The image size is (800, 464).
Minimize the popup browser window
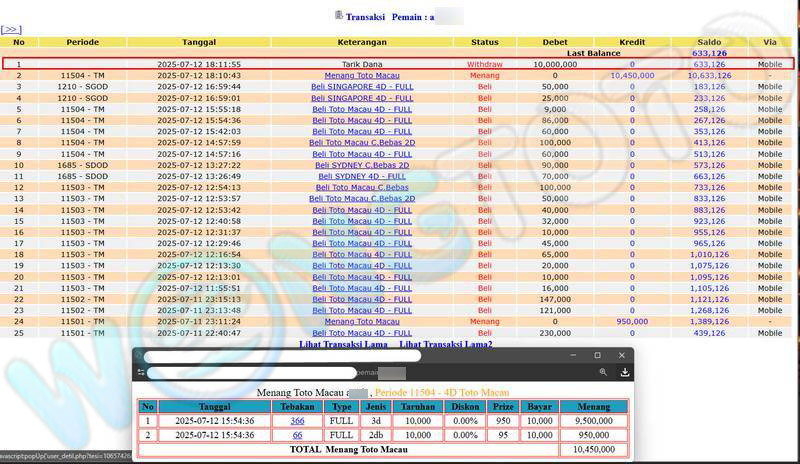574,355
